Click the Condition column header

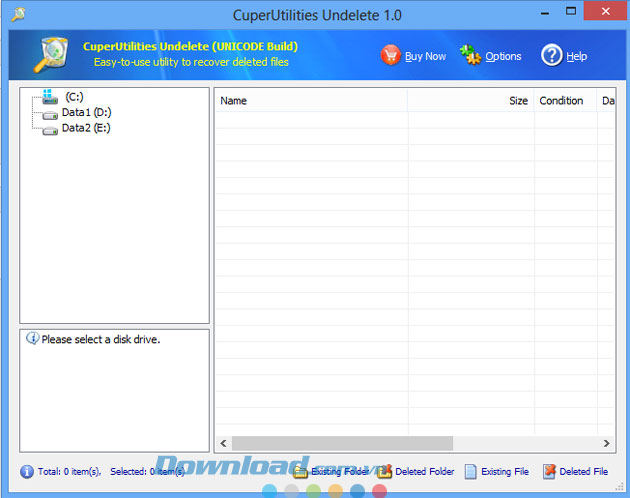[561, 101]
